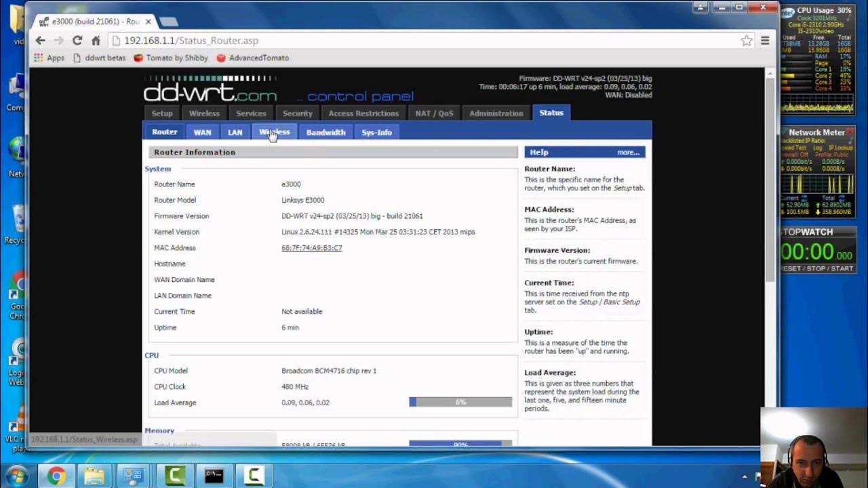868x488 pixels.
Task: Open the Chrome home page icon
Action: (96, 41)
